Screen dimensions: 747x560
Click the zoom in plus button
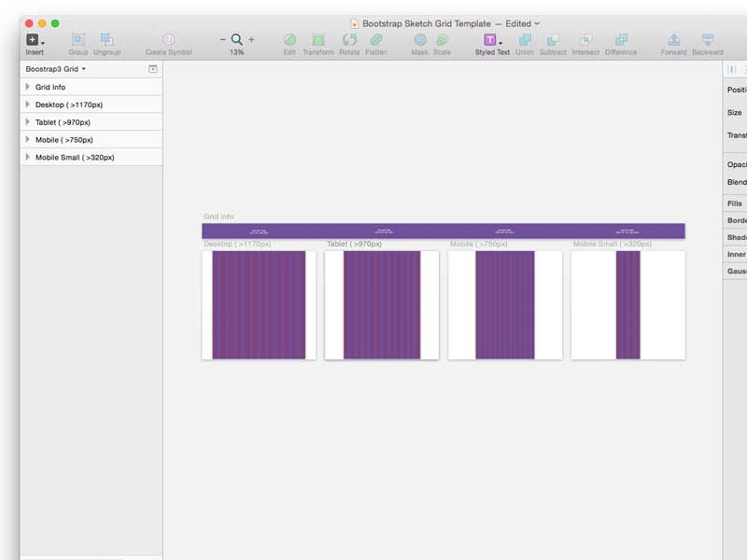(x=251, y=40)
